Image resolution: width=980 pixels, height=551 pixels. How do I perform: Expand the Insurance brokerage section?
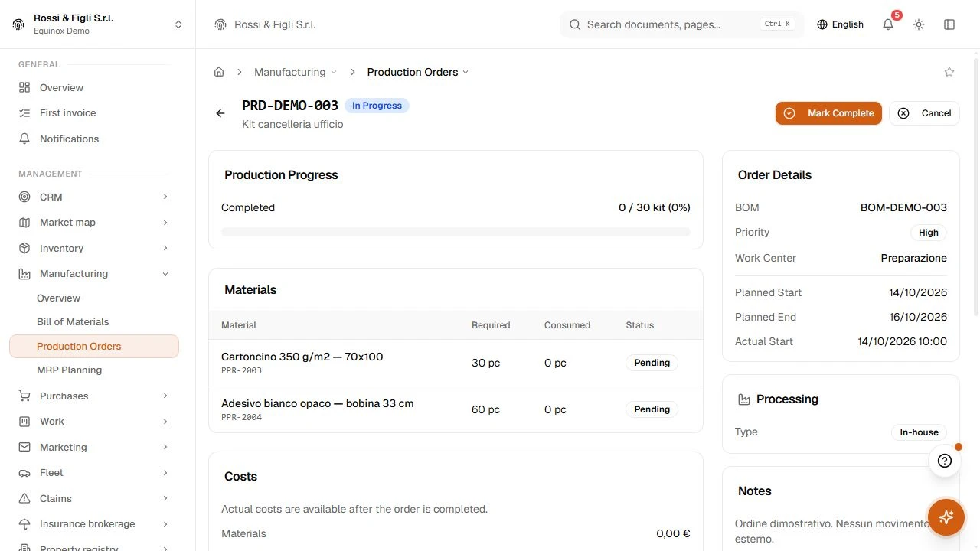(94, 524)
